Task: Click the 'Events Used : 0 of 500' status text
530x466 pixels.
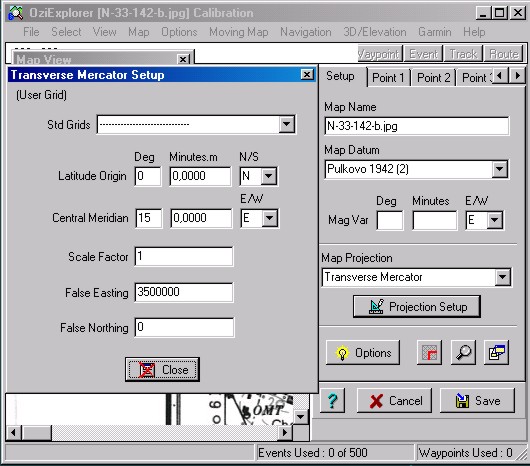Action: coord(313,452)
